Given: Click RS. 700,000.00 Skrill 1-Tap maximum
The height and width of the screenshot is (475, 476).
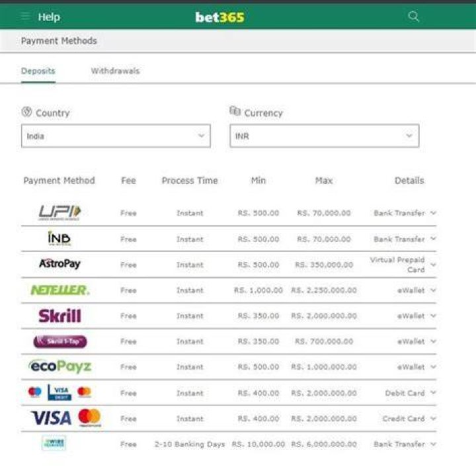Looking at the screenshot, I should coord(324,341).
